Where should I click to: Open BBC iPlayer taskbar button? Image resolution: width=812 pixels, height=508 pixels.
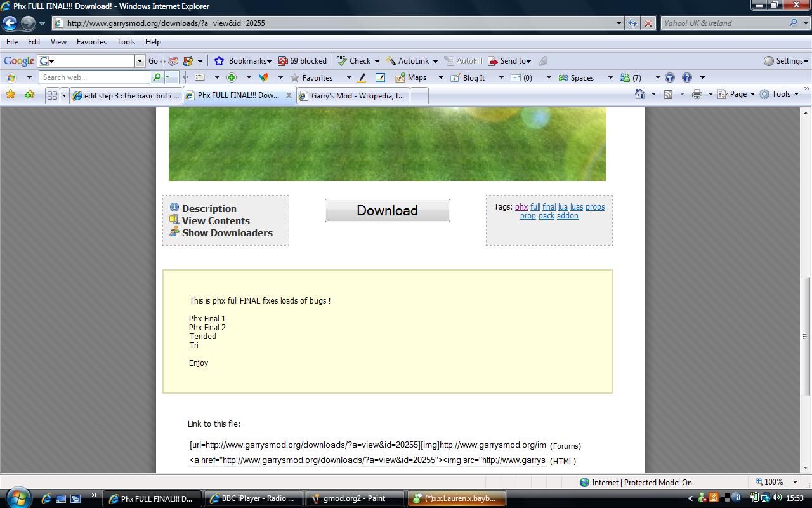[x=254, y=498]
